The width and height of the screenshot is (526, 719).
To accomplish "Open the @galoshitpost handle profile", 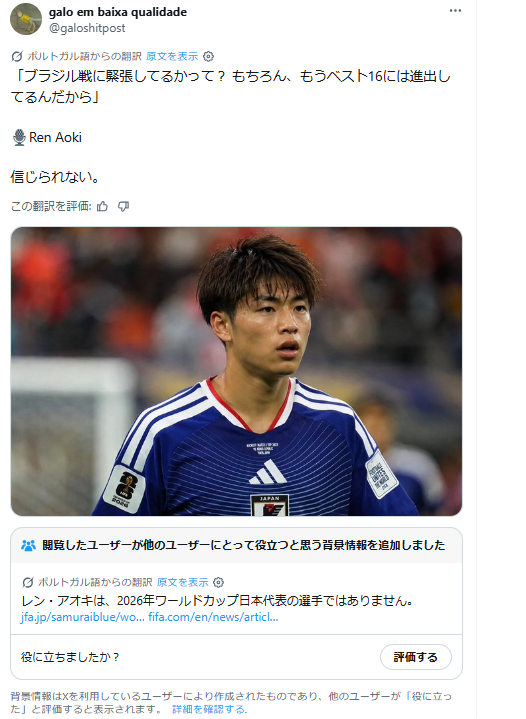I will 87,28.
